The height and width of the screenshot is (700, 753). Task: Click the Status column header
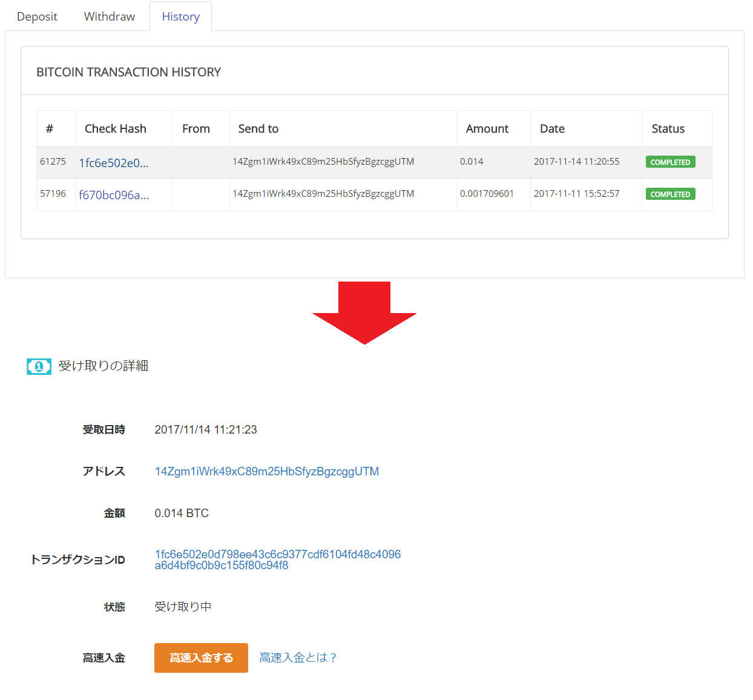pyautogui.click(x=668, y=129)
